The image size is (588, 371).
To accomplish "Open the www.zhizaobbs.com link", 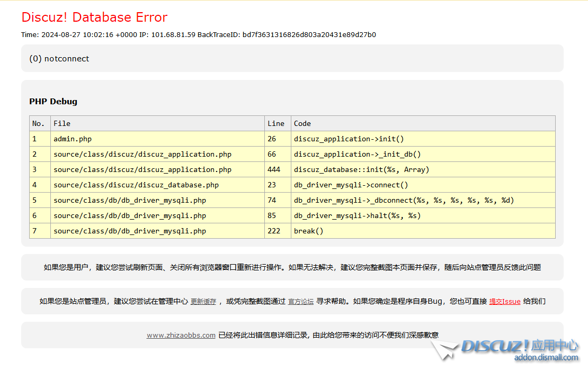I will [181, 335].
